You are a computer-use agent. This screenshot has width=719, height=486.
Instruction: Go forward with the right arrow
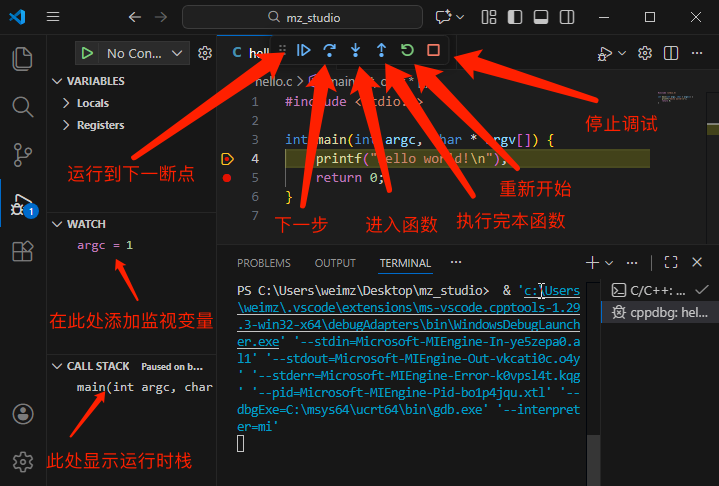point(161,17)
